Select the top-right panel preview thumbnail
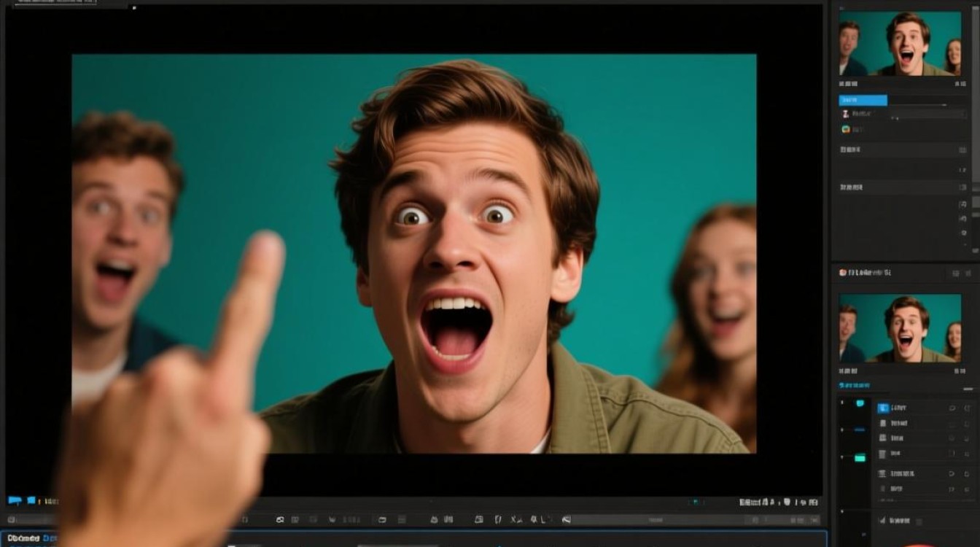Screen dimensions: 980x547 click(900, 43)
